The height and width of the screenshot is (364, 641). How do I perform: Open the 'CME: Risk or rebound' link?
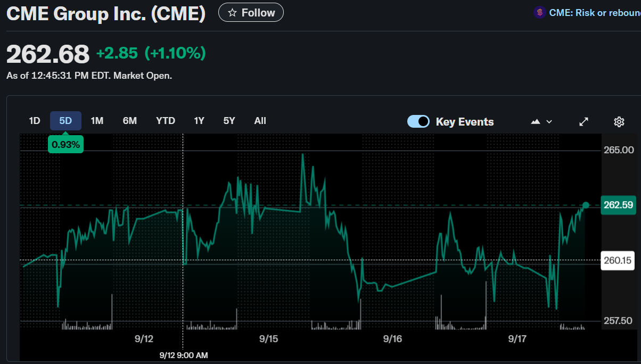click(595, 13)
